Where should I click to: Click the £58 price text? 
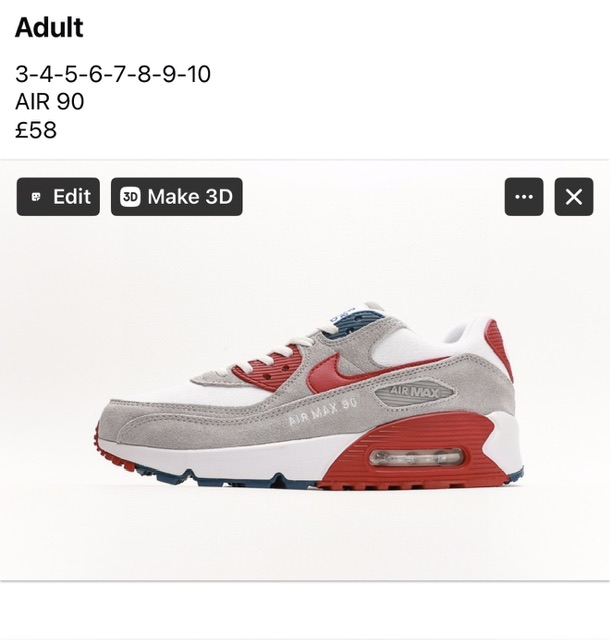coord(36,130)
